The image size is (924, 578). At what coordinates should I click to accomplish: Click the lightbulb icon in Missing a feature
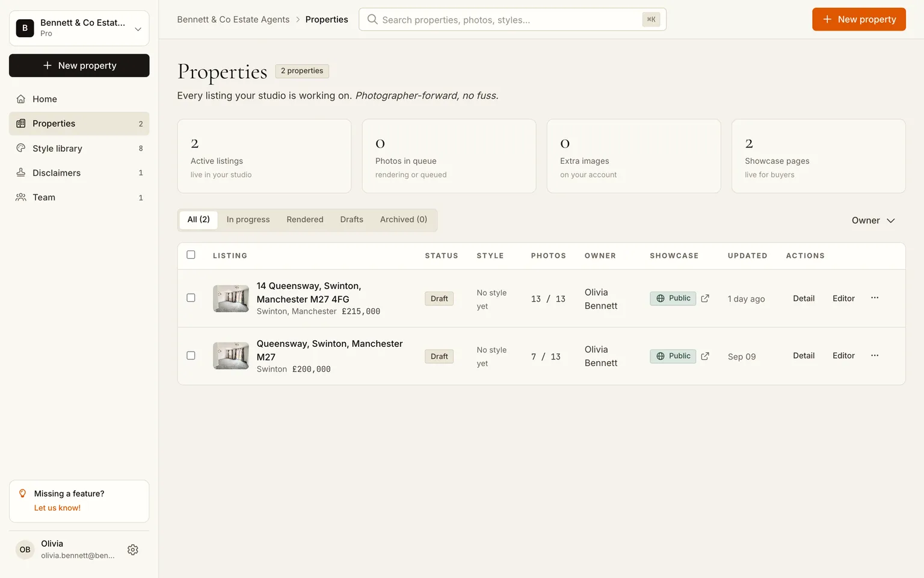(23, 493)
